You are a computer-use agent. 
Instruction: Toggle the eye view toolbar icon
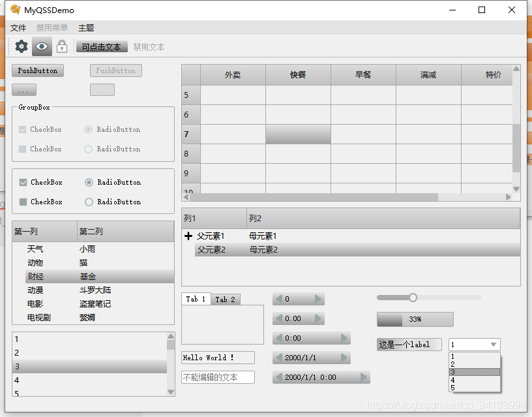[42, 46]
